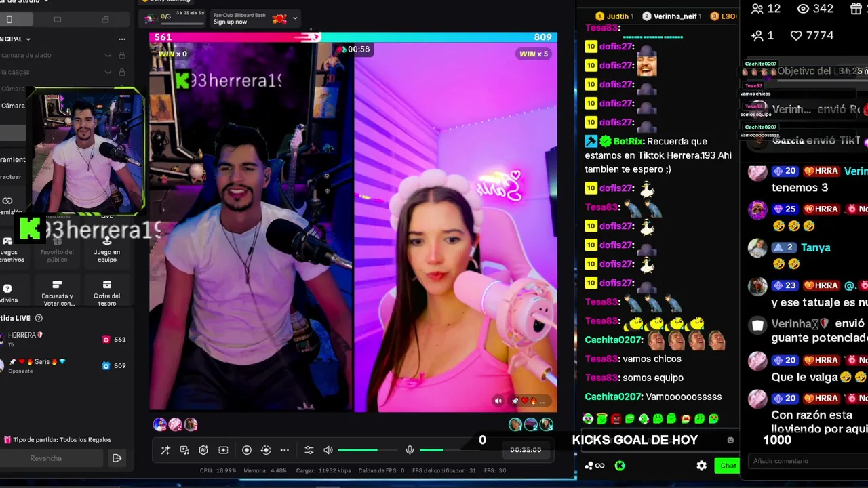This screenshot has width=868, height=488.
Task: Expand the Fan Club Billboard Bash banner
Action: [295, 18]
